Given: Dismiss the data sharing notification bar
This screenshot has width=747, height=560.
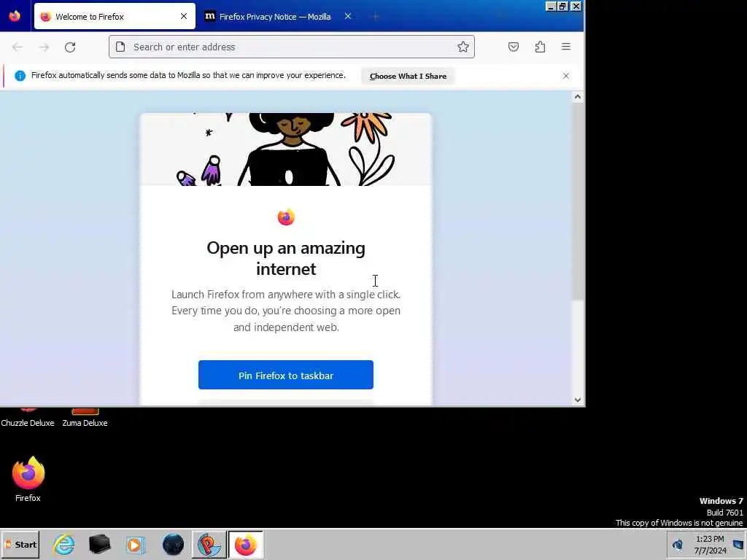Looking at the screenshot, I should (566, 76).
